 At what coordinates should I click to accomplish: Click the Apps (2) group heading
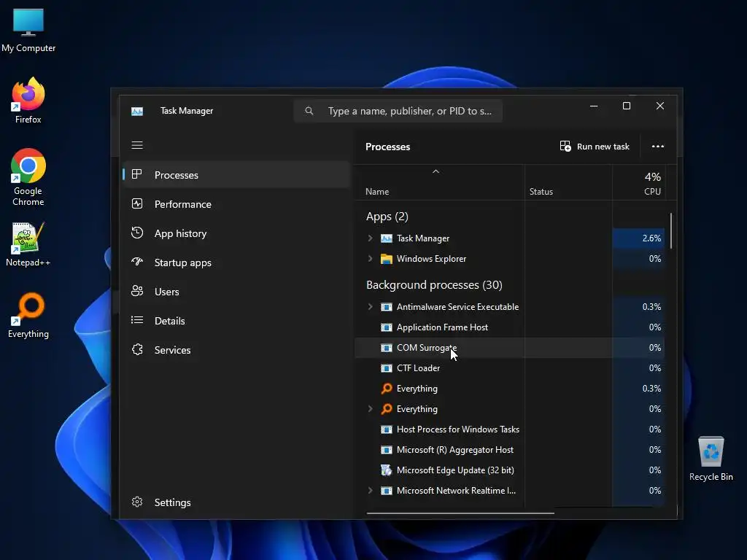(x=387, y=217)
